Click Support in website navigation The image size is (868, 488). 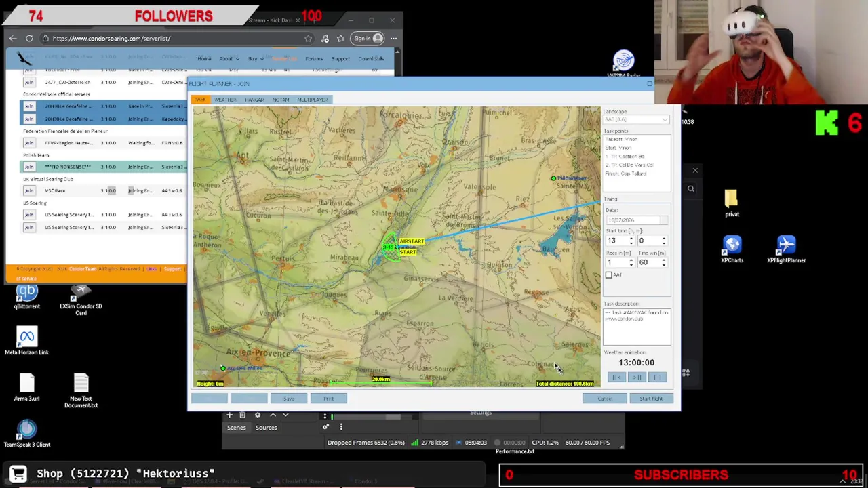tap(340, 59)
